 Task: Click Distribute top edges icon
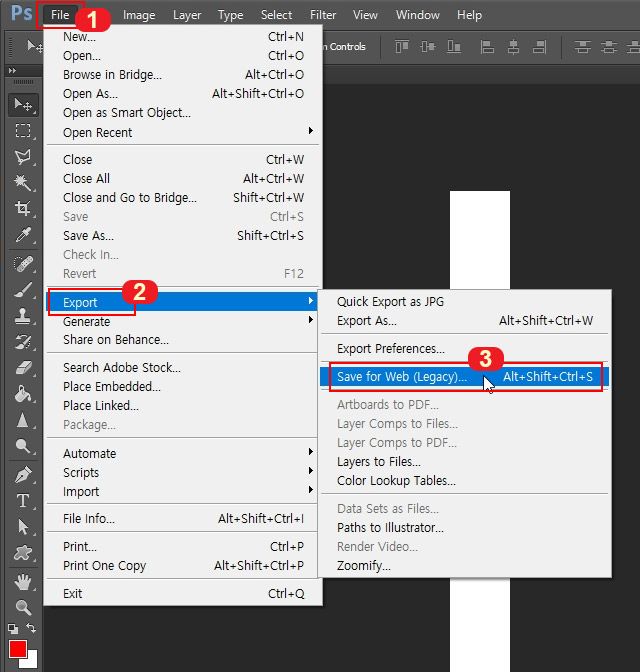point(583,46)
